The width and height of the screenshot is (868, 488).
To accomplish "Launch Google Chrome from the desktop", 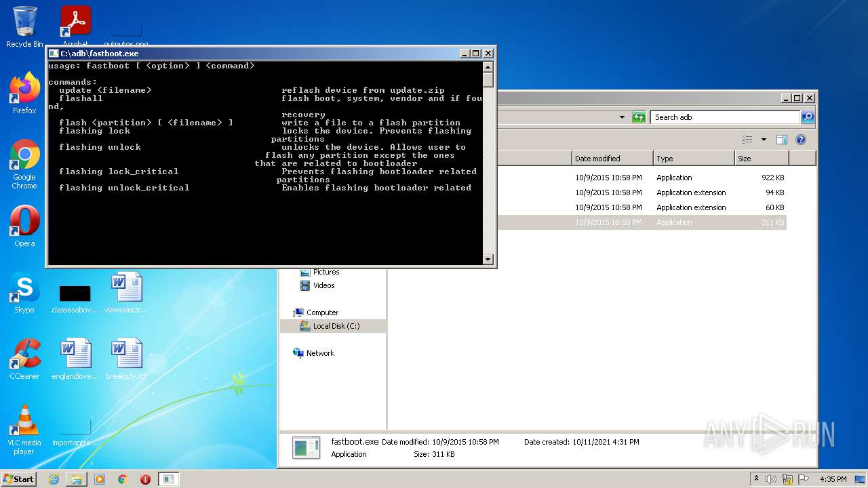I will [x=24, y=163].
